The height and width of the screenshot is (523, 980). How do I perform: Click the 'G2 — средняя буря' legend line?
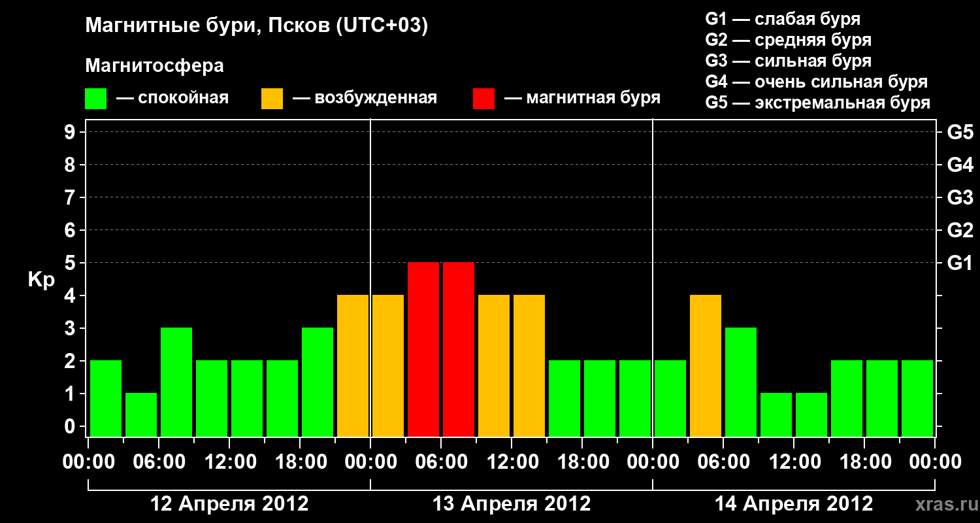click(788, 40)
